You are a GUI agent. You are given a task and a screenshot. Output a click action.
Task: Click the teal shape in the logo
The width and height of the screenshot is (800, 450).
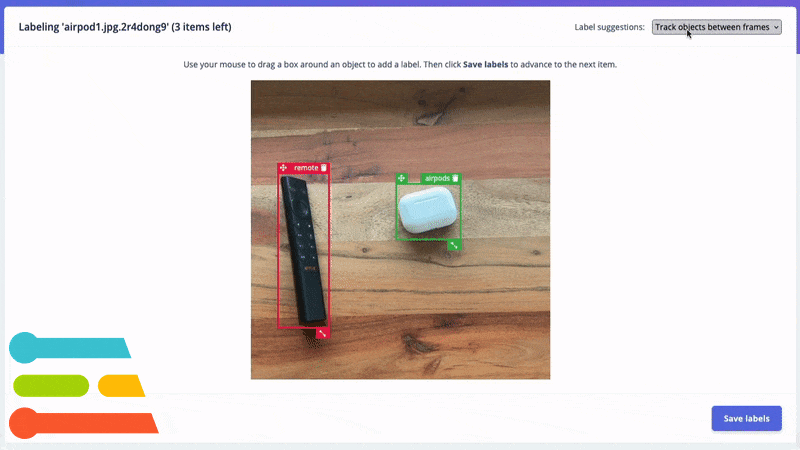coord(70,347)
